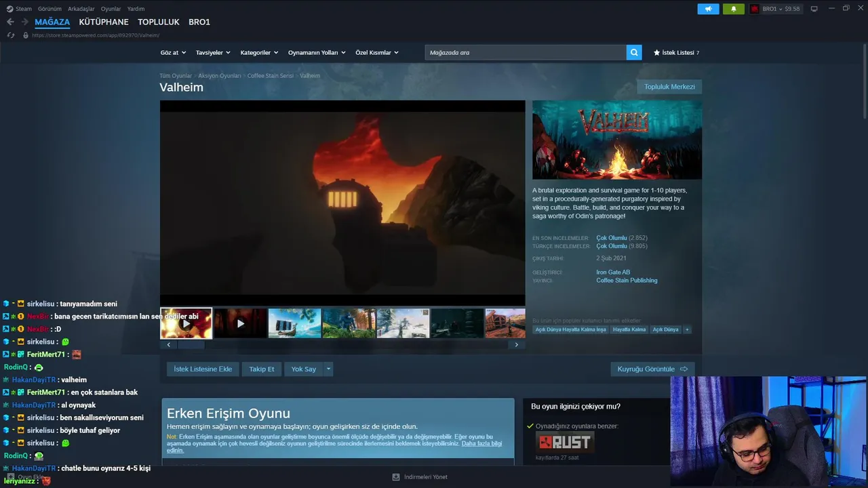Switch to the TOPLULUK tab
The height and width of the screenshot is (488, 868).
[x=159, y=22]
